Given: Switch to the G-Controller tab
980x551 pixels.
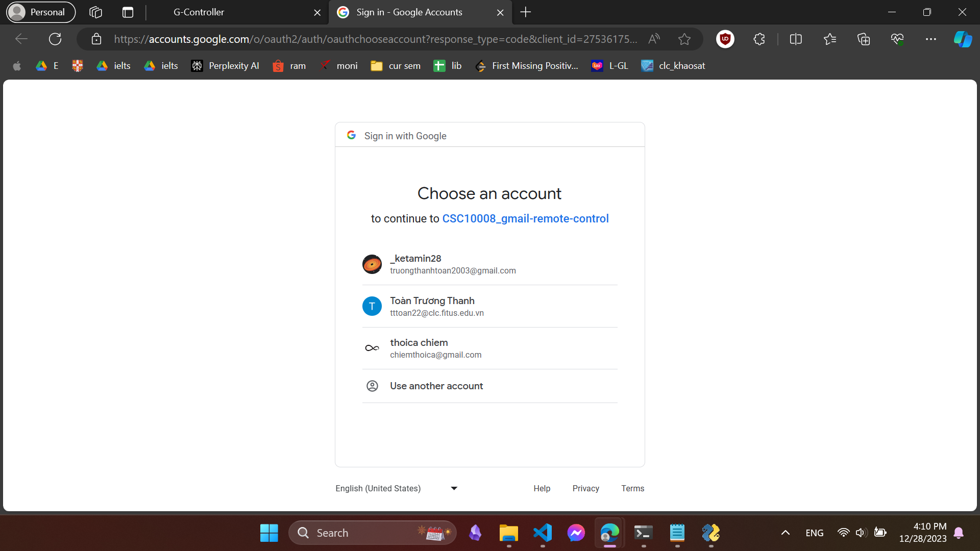Looking at the screenshot, I should [x=199, y=12].
